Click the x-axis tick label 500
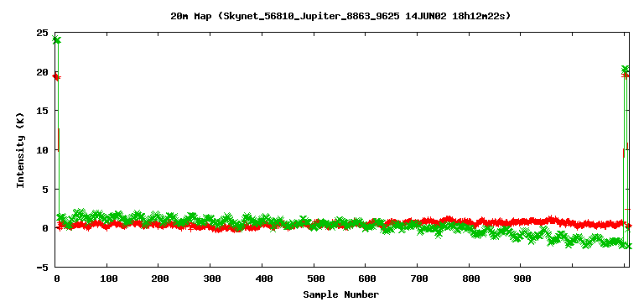The height and width of the screenshot is (302, 644). point(314,279)
